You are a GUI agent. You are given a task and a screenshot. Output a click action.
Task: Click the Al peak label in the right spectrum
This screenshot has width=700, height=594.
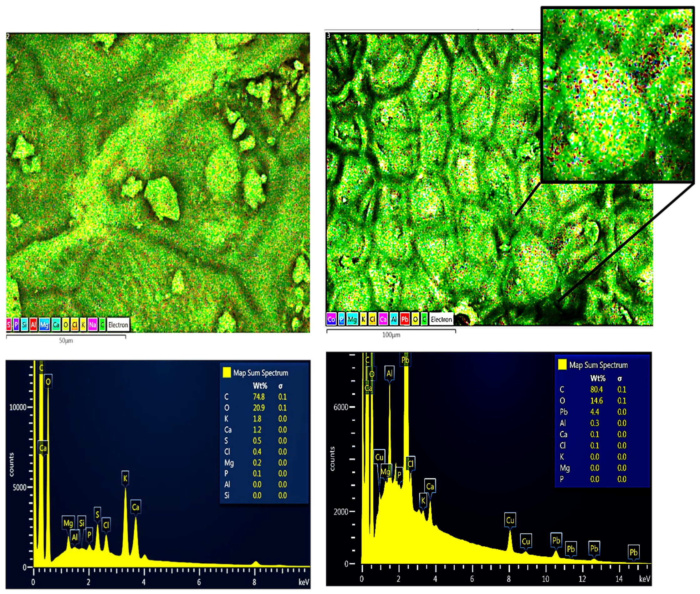(390, 373)
